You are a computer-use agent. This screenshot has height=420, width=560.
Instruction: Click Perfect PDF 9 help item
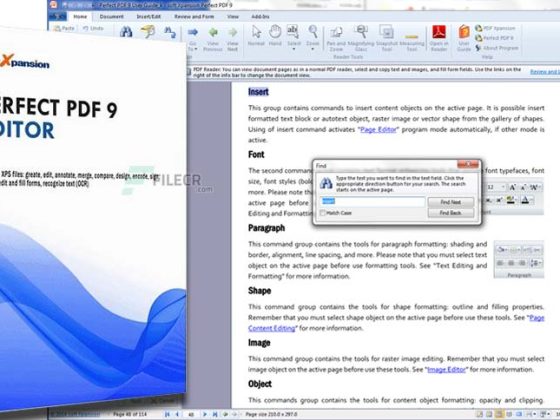[494, 38]
